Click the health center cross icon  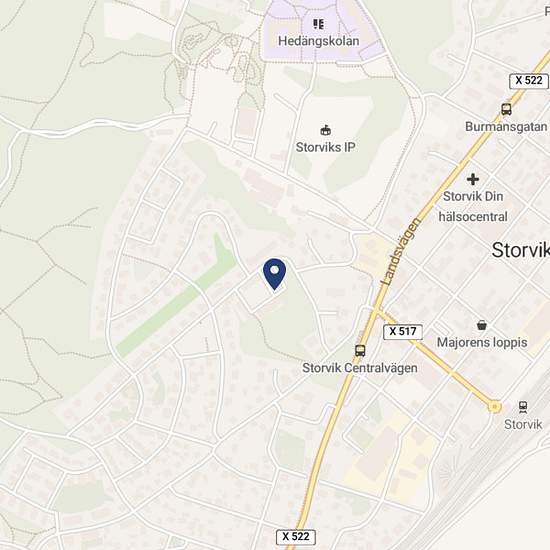473,179
